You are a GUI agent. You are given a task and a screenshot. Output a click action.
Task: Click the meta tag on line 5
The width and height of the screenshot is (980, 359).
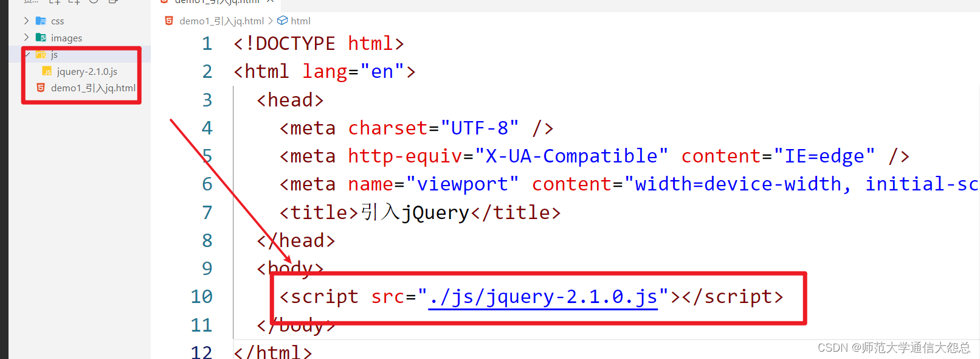[x=313, y=156]
